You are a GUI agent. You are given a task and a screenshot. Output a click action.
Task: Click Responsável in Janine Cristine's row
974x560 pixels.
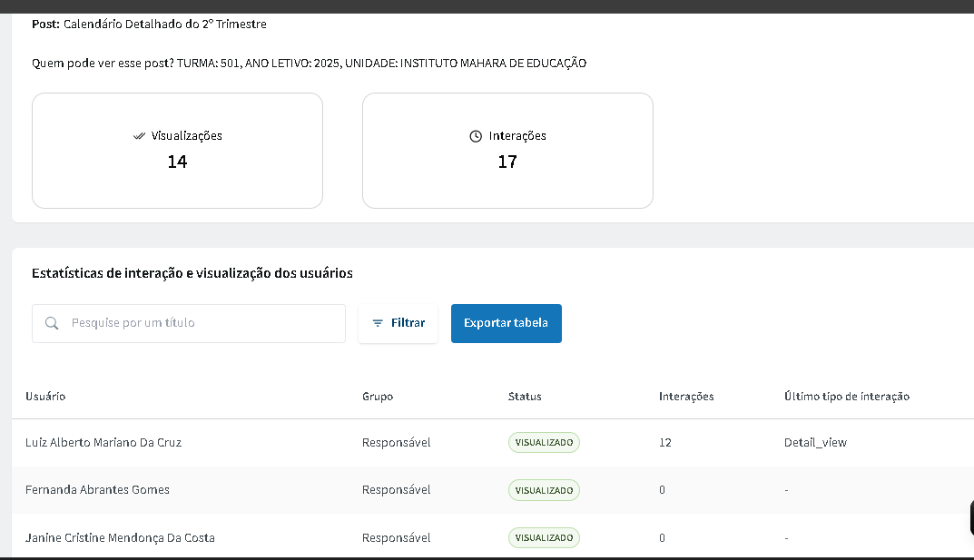pos(397,537)
